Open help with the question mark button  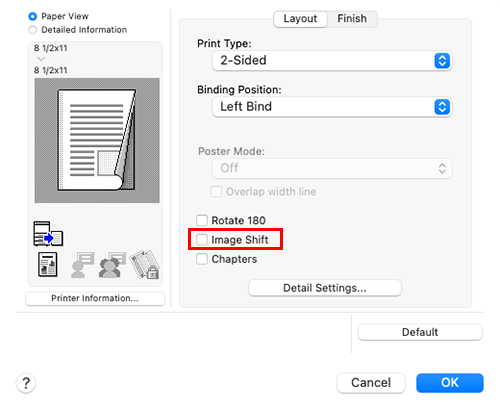26,383
